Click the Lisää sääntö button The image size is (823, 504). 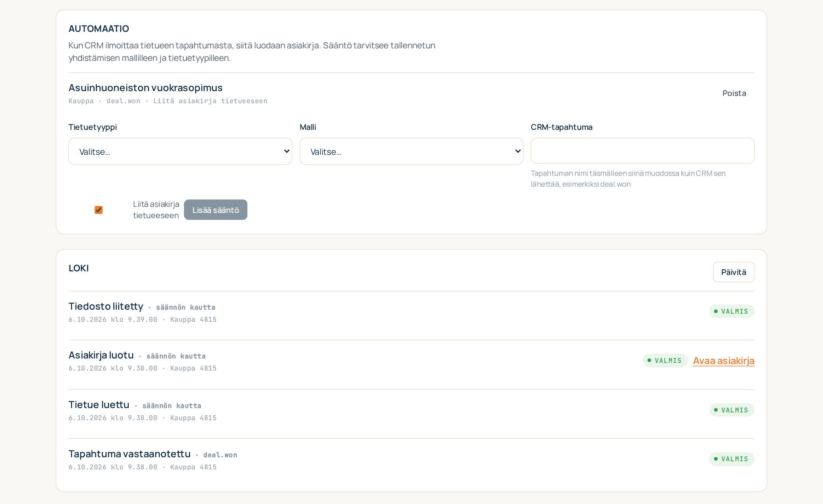point(215,210)
